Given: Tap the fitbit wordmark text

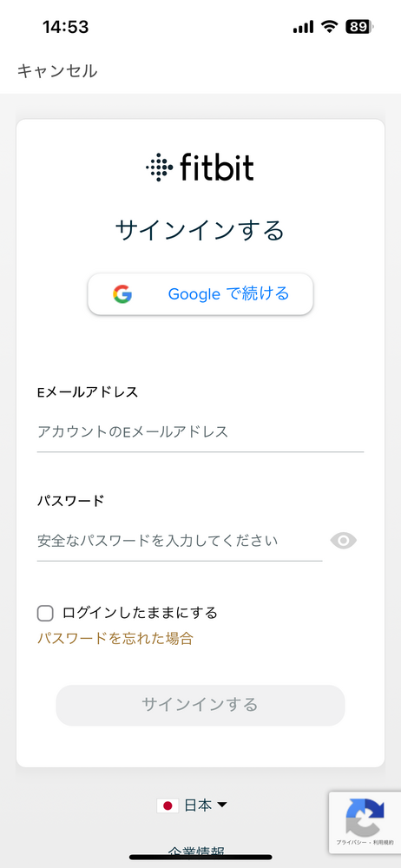Looking at the screenshot, I should [217, 168].
